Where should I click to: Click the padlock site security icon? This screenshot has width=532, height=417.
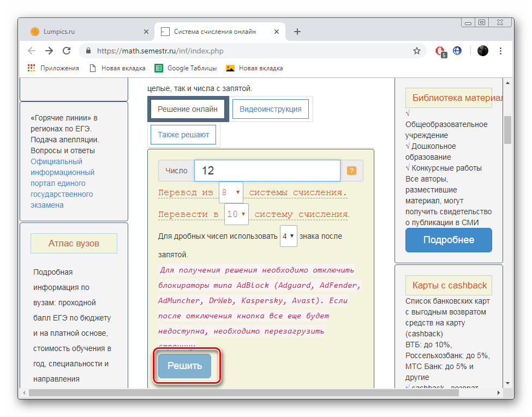pos(88,51)
